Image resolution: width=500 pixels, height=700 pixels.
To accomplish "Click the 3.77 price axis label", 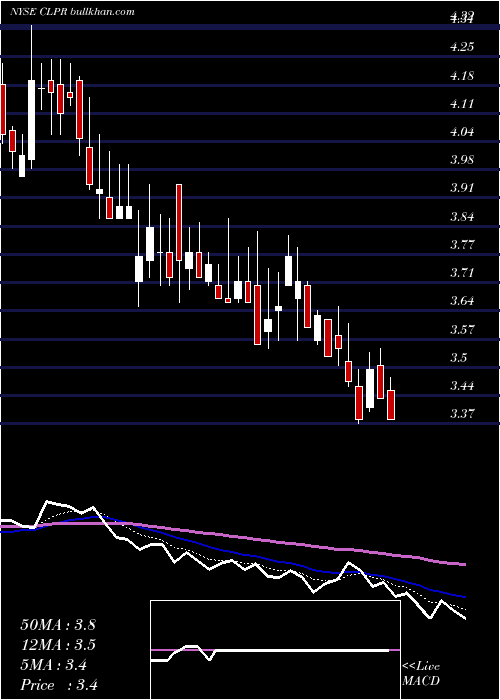I will 462,245.
